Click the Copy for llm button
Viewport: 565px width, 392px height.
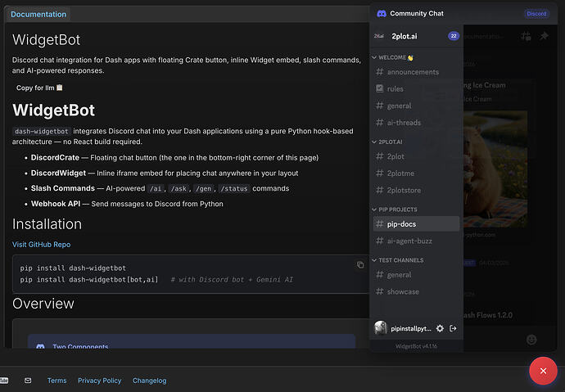[x=39, y=88]
